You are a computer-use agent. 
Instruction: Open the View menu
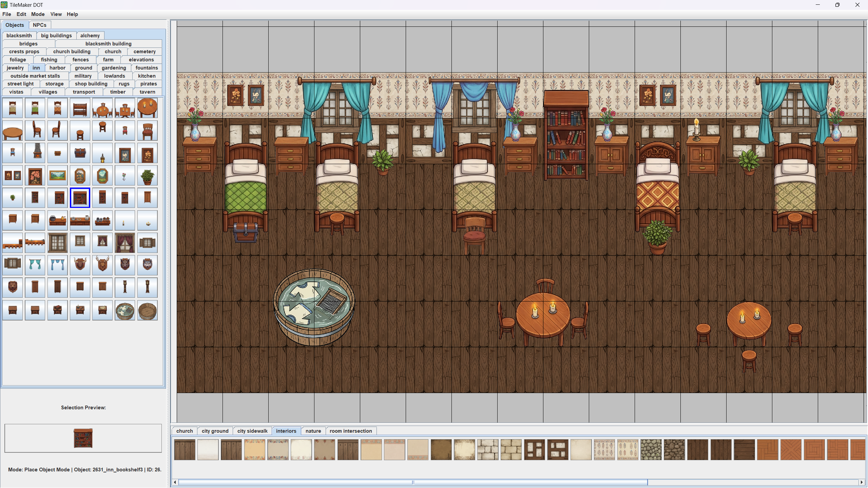coord(56,14)
